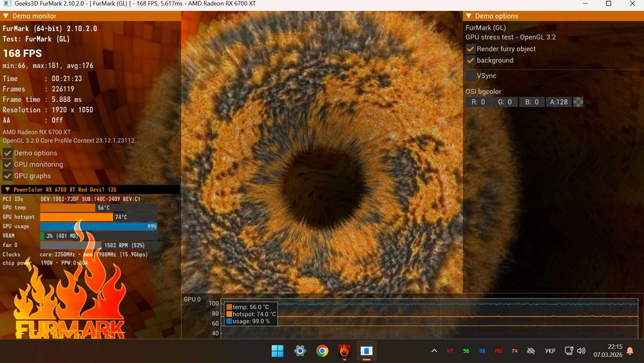644x363 pixels.
Task: Click the FurMark (GL) heading in Demo options
Action: coord(486,28)
